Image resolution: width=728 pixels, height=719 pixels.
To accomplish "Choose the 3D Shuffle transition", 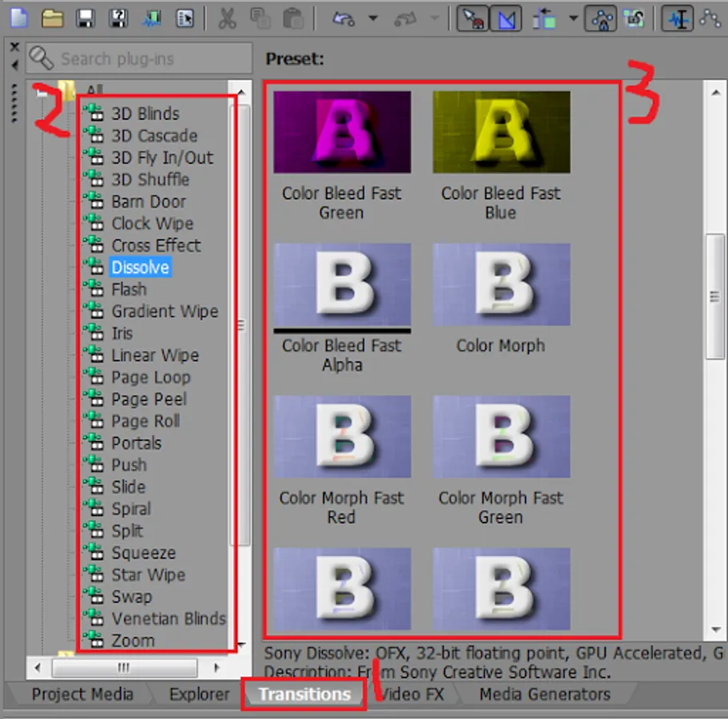I will pyautogui.click(x=150, y=180).
